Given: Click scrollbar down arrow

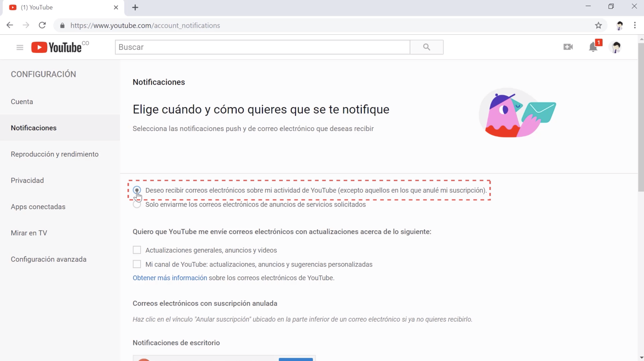Looking at the screenshot, I should point(641,357).
